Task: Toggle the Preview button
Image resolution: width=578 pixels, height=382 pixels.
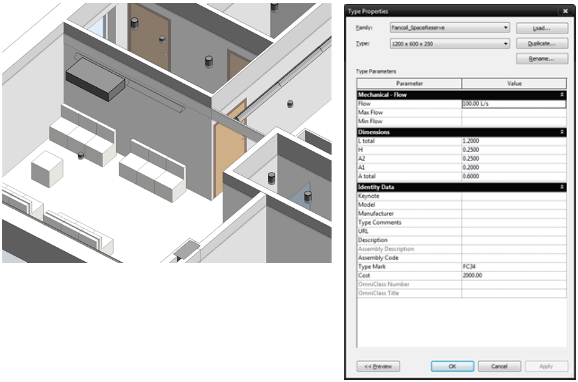Action: coord(378,366)
